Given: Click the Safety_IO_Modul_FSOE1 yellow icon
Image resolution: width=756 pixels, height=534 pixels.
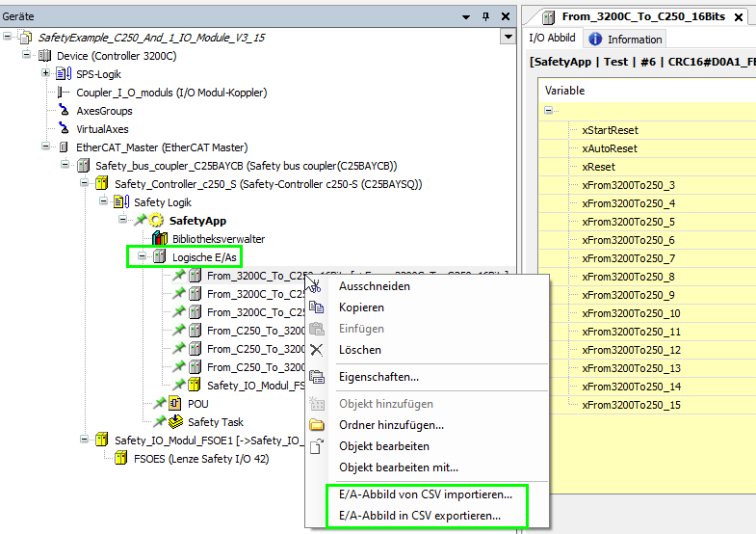Looking at the screenshot, I should click(102, 441).
